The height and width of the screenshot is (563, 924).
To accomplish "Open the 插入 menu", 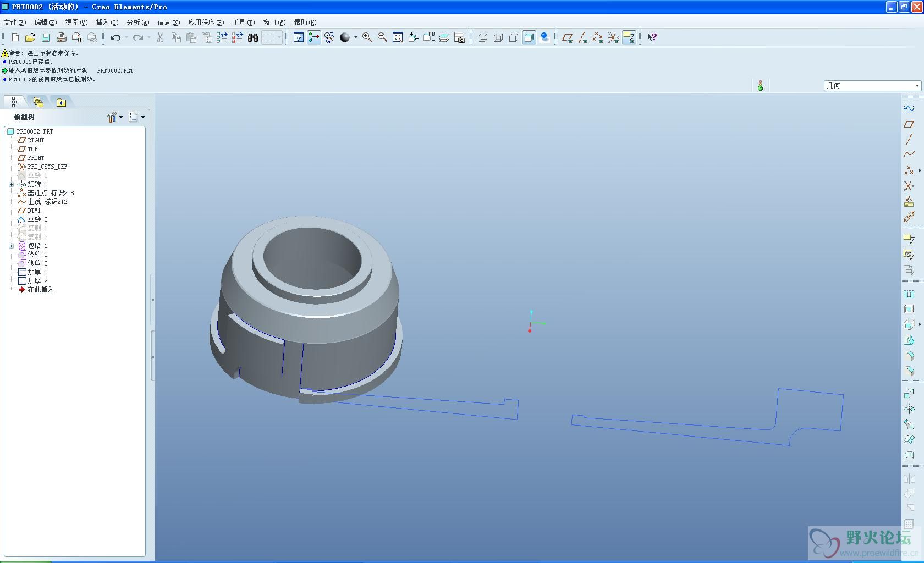I will [x=107, y=23].
